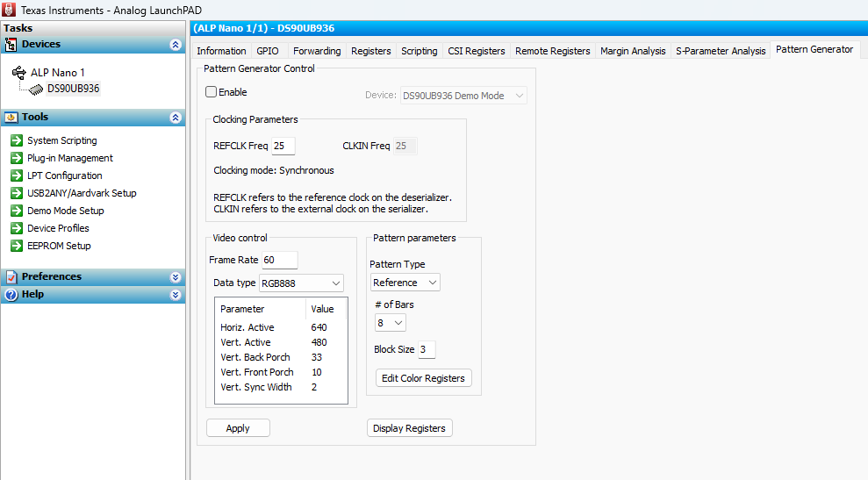The height and width of the screenshot is (480, 868).
Task: Click the Frame Rate input field
Action: pos(280,260)
